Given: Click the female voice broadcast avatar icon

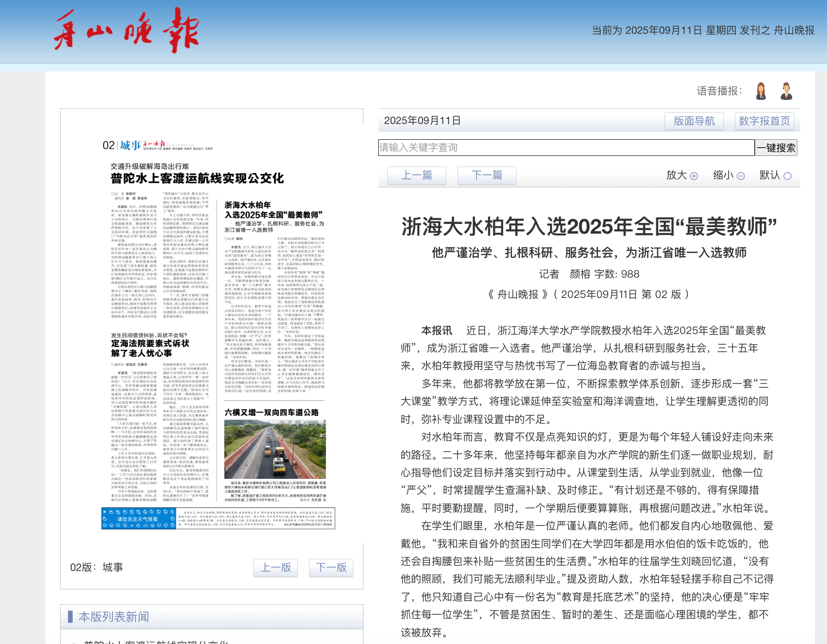Looking at the screenshot, I should coord(761,91).
